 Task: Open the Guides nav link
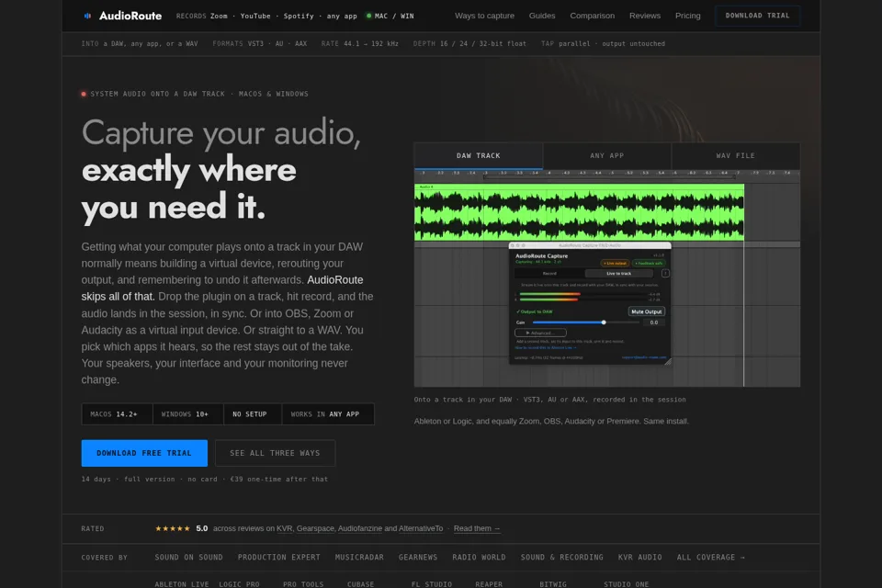coord(542,16)
